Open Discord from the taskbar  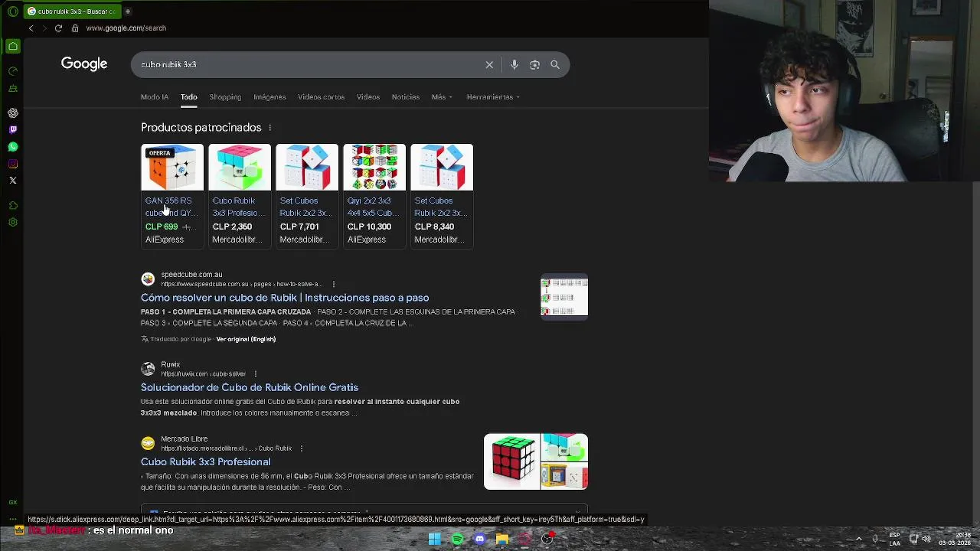[x=479, y=540]
